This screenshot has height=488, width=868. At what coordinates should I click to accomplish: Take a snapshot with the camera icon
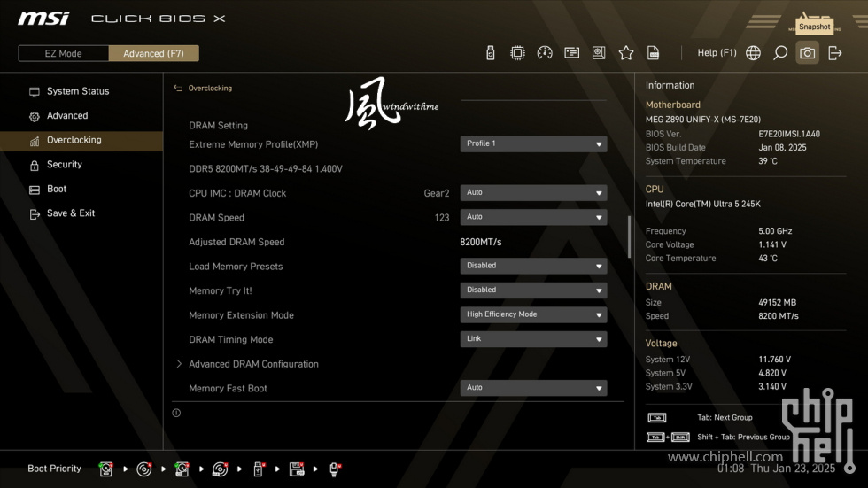point(807,53)
